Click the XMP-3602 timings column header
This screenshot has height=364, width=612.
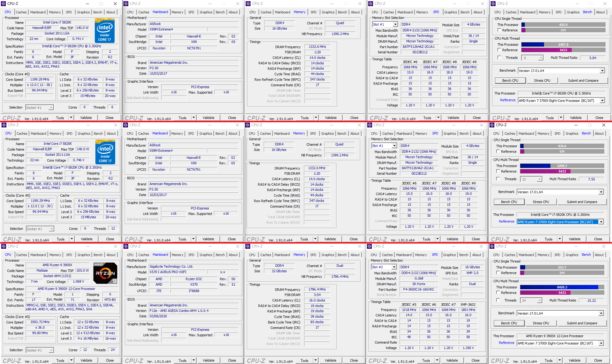click(x=468, y=305)
